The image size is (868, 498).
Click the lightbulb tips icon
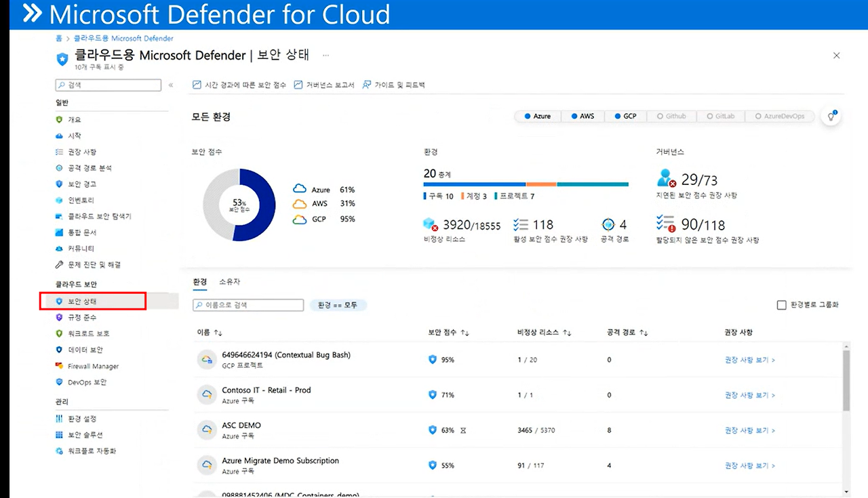(831, 117)
